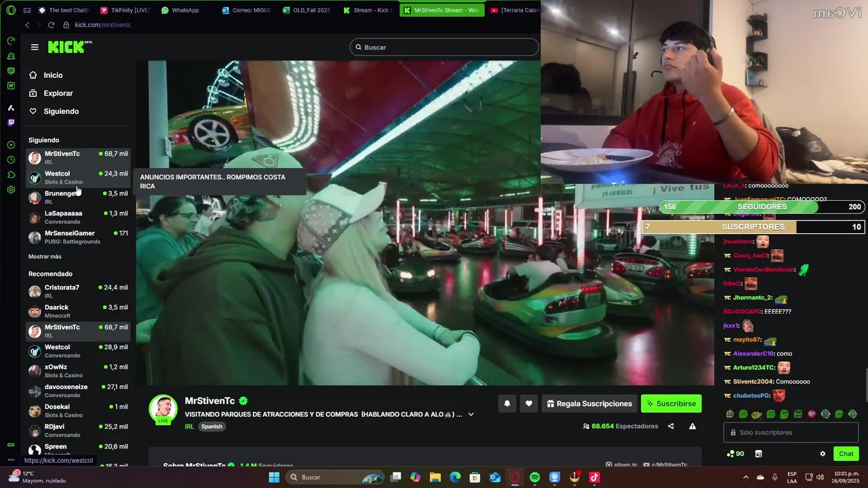868x488 pixels.
Task: Switch to The best ChatBot tab
Action: tap(64, 10)
